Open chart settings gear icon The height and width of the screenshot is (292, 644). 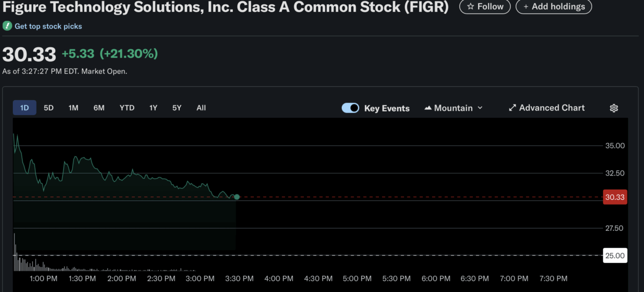614,108
